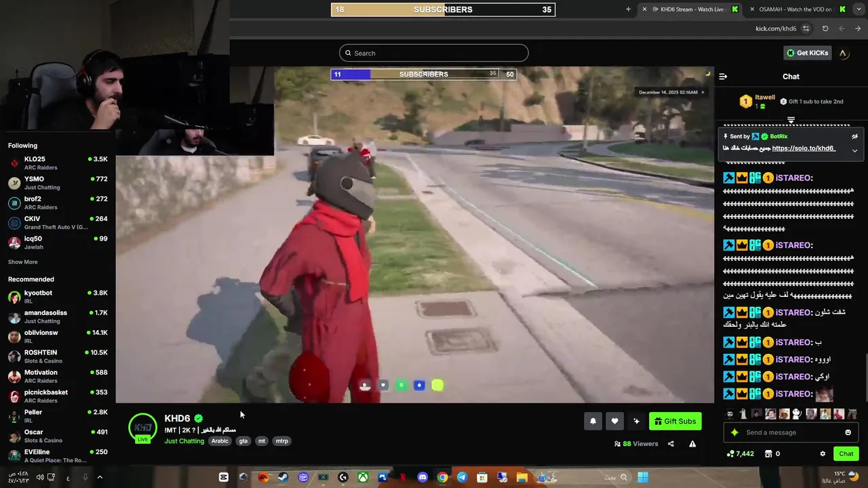Collapse the chat panel with the arrow icon

(723, 77)
